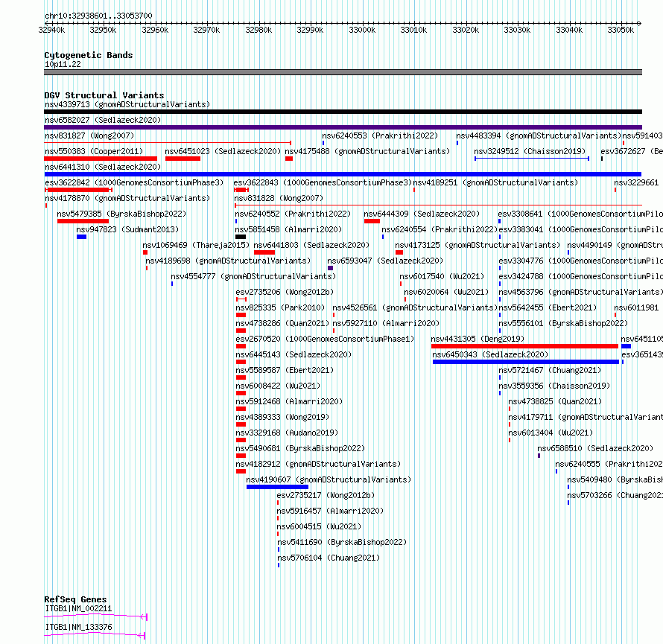
Task: Click the nsv5479385 red variant bar
Action: point(83,221)
